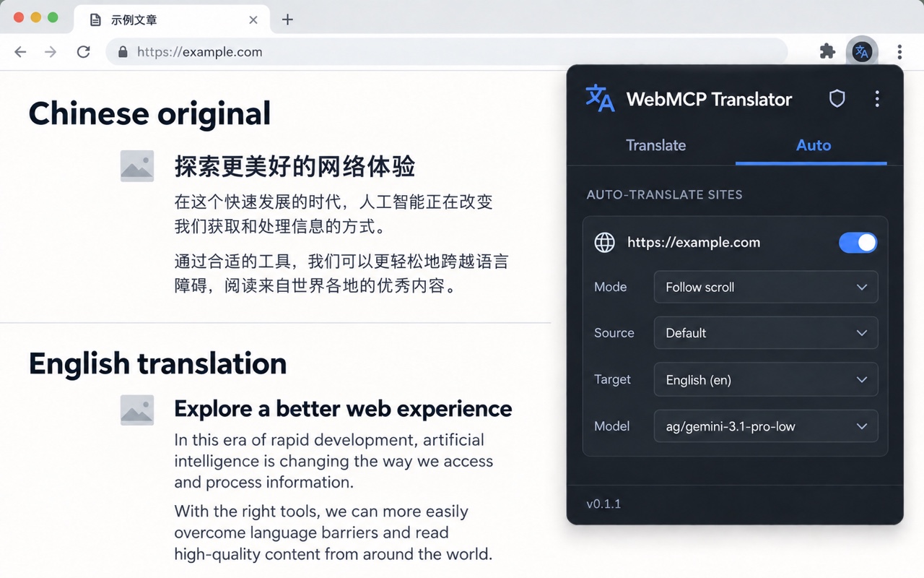Click the document icon on browser tab
The image size is (924, 578).
[x=95, y=20]
